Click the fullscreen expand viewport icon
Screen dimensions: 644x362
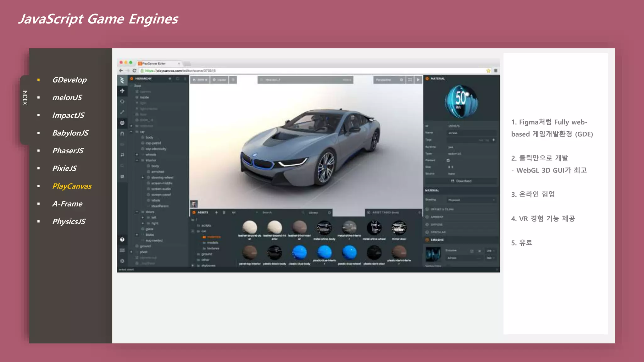[410, 80]
